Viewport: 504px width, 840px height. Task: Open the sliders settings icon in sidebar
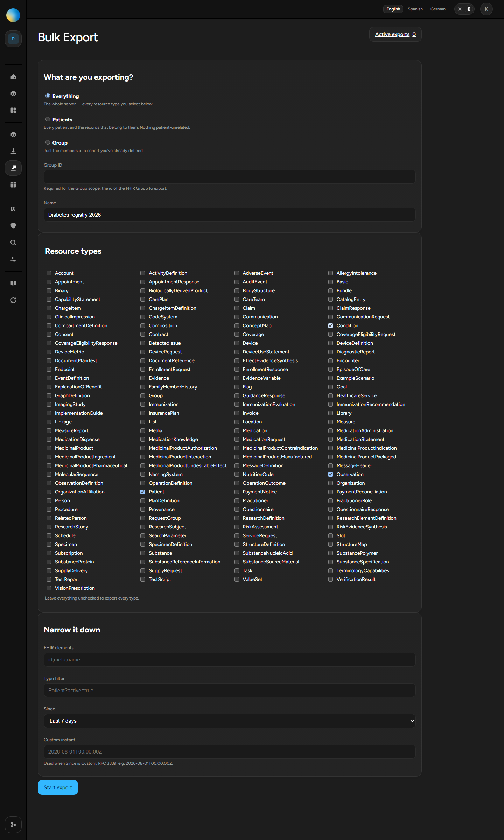13,259
